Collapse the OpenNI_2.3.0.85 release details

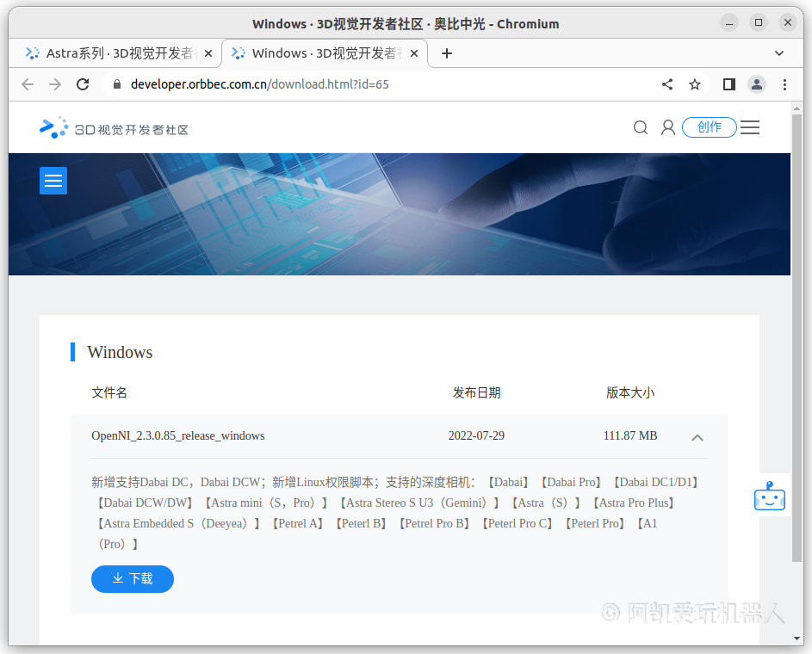(697, 437)
